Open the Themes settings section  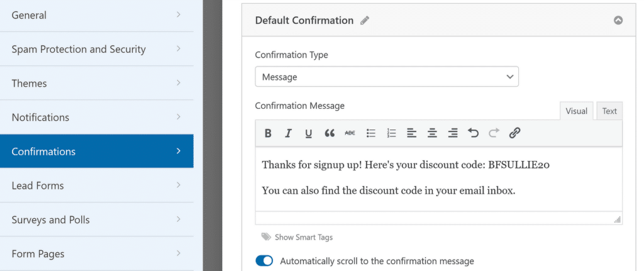tap(96, 84)
